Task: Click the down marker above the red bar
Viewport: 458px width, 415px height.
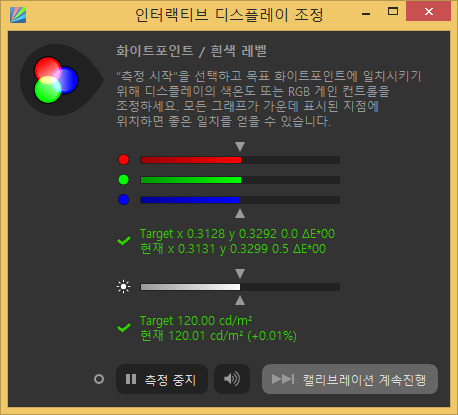Action: [x=240, y=146]
